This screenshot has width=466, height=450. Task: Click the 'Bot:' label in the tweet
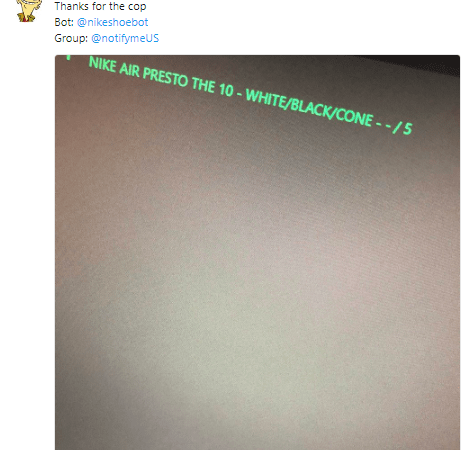(64, 22)
